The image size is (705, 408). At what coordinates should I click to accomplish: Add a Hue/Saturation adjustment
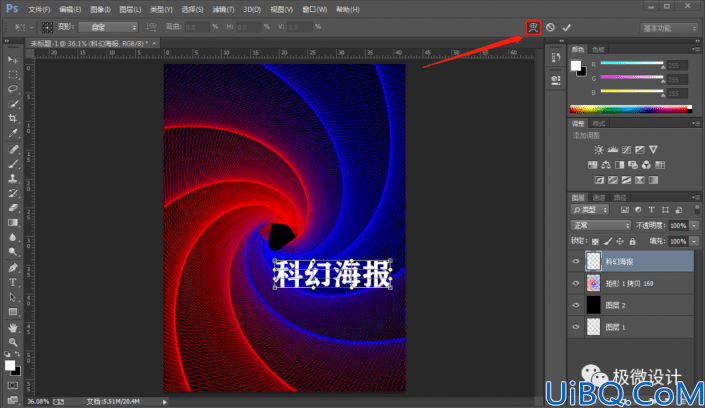592,165
